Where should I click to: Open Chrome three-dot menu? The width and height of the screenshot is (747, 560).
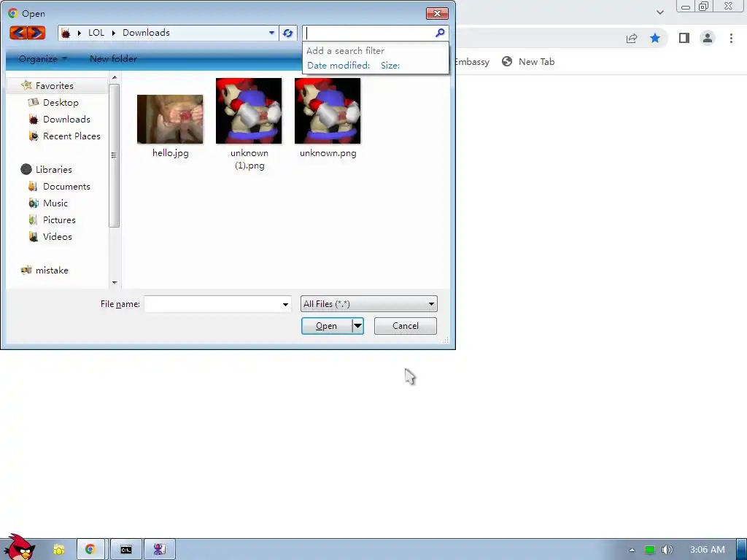point(731,38)
